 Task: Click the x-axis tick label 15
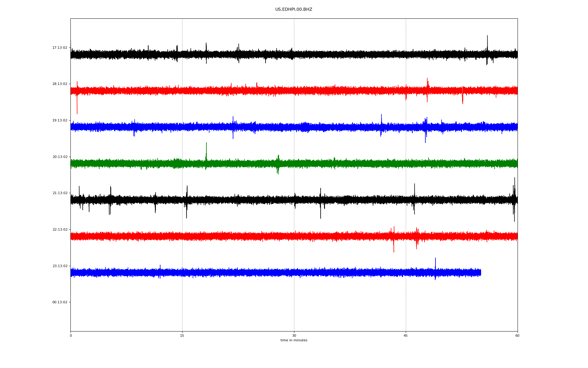click(182, 335)
